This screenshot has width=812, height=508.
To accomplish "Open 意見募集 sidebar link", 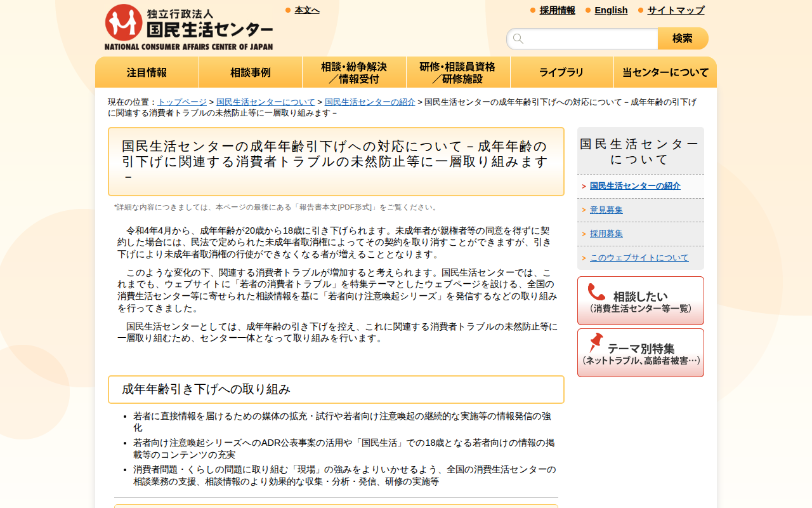I will [606, 210].
